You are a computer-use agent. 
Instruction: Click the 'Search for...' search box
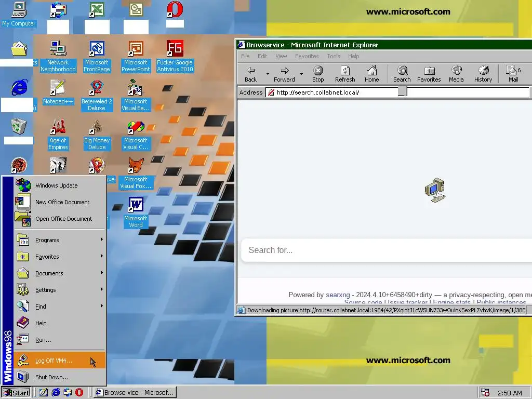pyautogui.click(x=387, y=250)
